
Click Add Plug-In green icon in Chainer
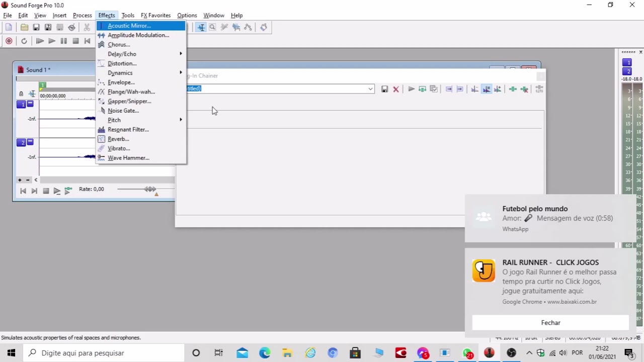(513, 89)
